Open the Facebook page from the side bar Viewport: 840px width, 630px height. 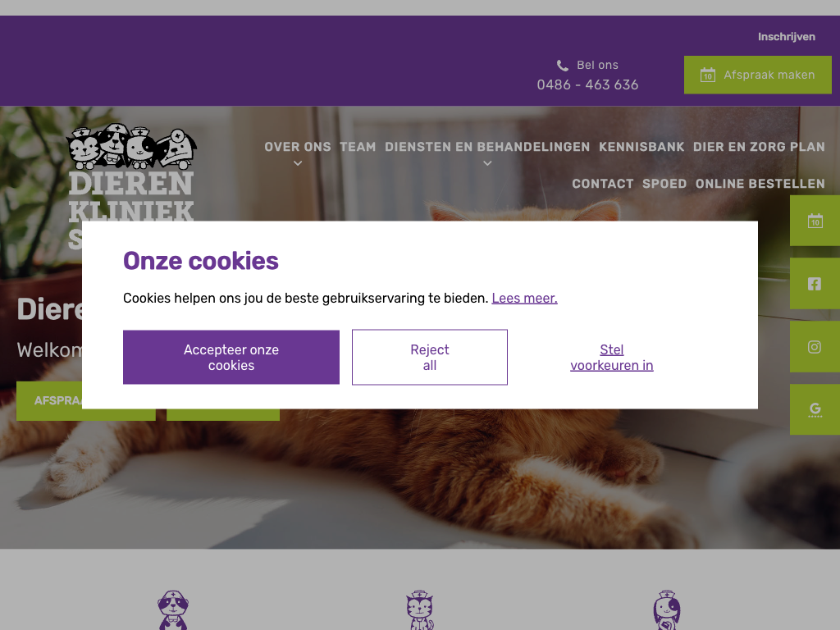tap(815, 284)
